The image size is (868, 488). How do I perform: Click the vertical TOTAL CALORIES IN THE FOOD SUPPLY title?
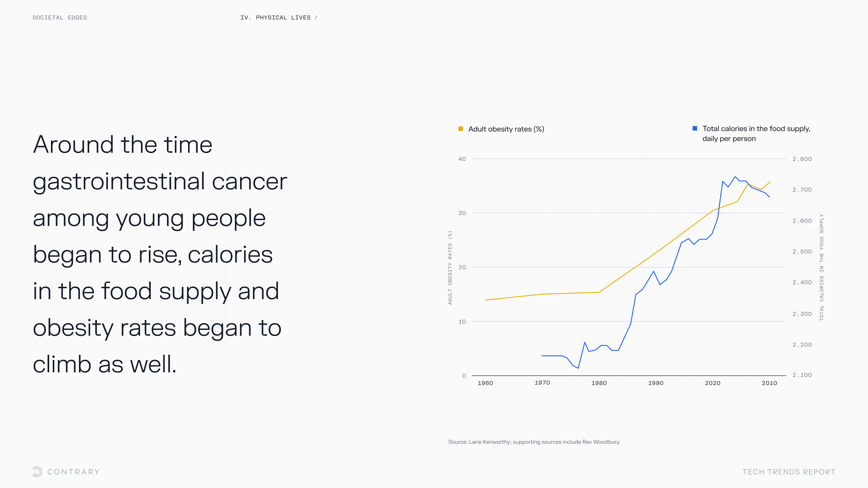[x=822, y=267]
